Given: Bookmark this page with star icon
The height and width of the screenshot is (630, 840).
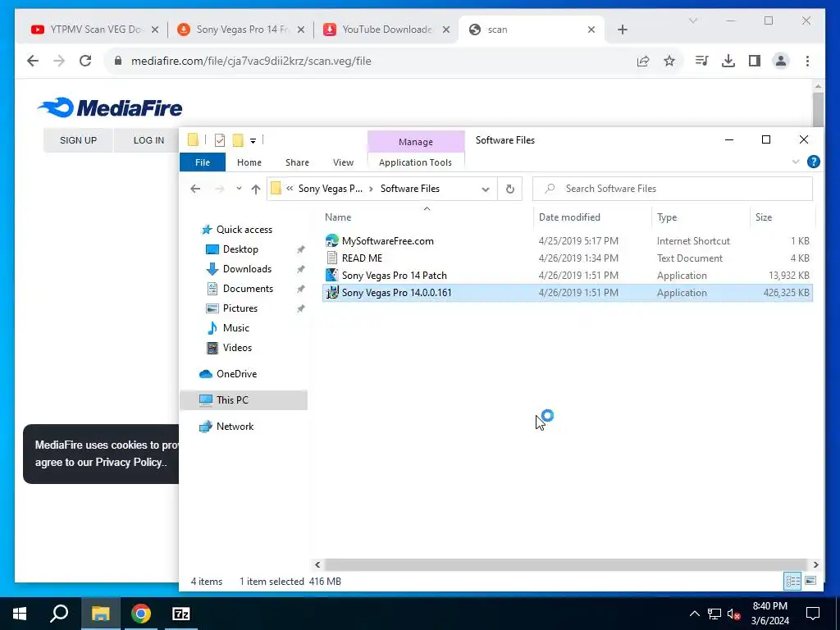Looking at the screenshot, I should point(669,61).
